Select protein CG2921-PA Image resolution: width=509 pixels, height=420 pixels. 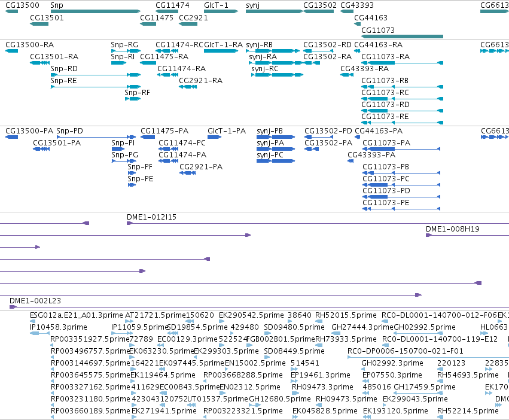(201, 167)
